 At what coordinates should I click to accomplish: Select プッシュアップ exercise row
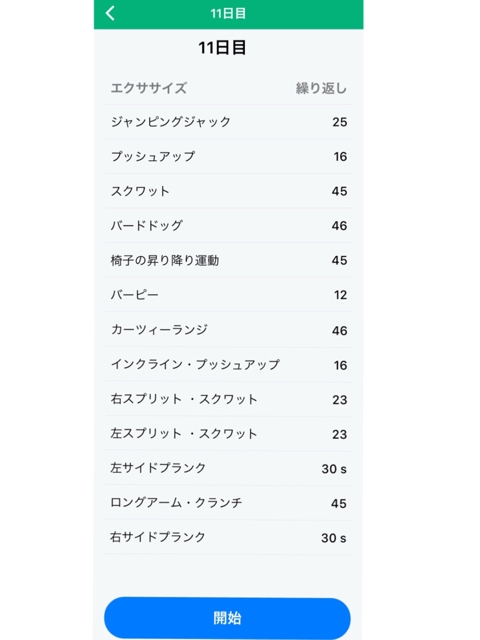[229, 156]
